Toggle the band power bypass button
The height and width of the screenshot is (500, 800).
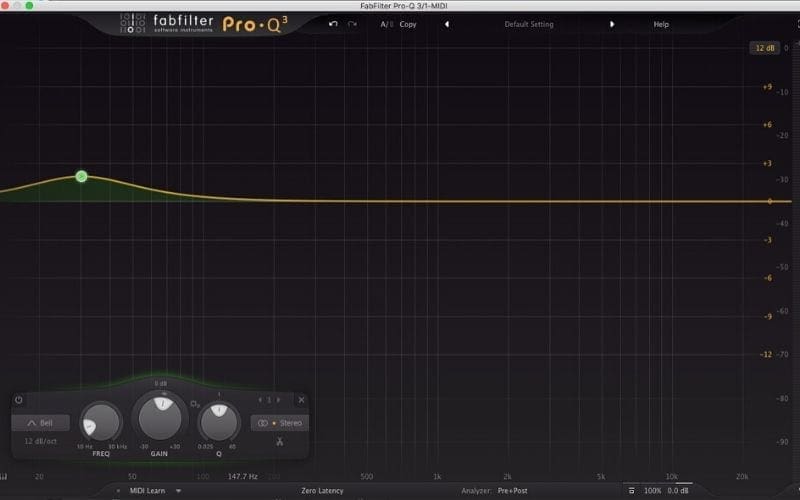19,400
